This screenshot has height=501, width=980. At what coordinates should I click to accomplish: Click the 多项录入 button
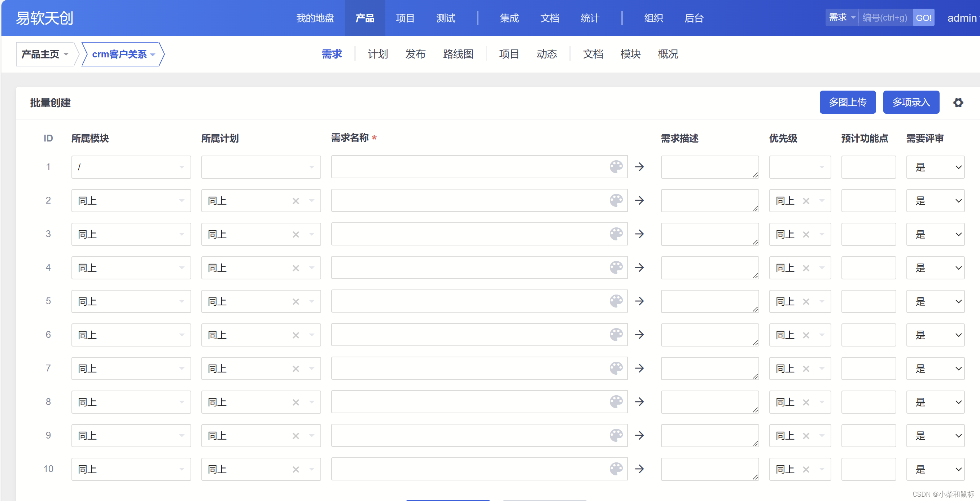click(x=911, y=102)
